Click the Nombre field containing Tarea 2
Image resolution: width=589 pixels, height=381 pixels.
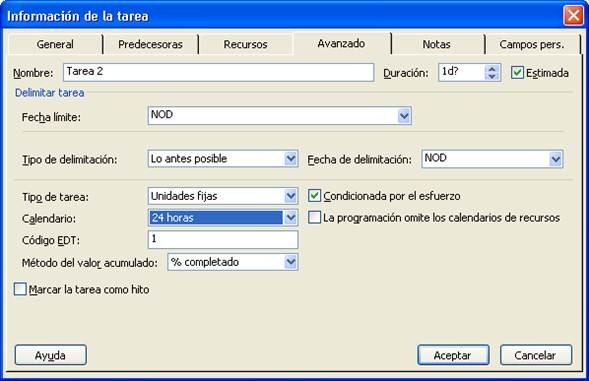pos(218,72)
